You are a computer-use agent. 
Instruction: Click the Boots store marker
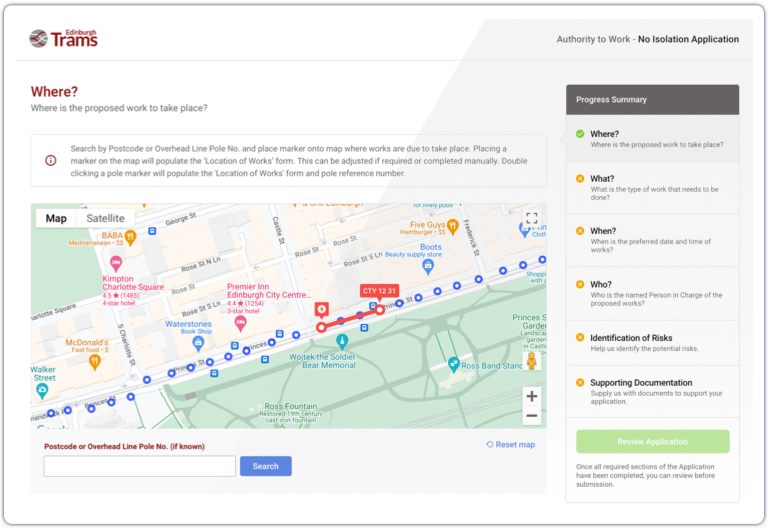click(x=428, y=266)
